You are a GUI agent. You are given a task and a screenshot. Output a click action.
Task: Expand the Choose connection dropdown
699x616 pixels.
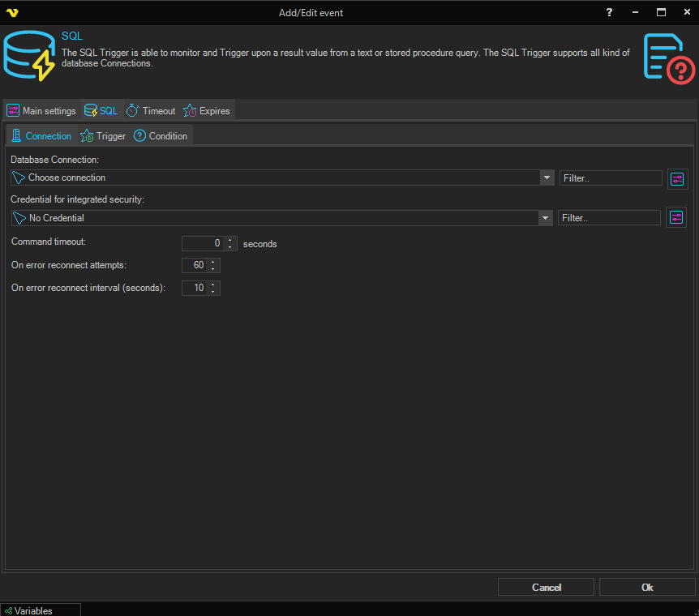click(547, 178)
